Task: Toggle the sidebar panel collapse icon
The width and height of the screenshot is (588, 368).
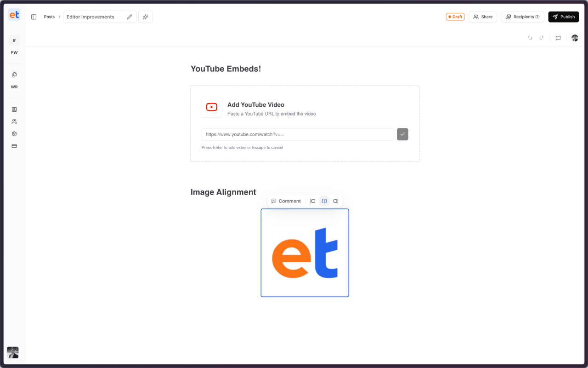Action: (34, 17)
